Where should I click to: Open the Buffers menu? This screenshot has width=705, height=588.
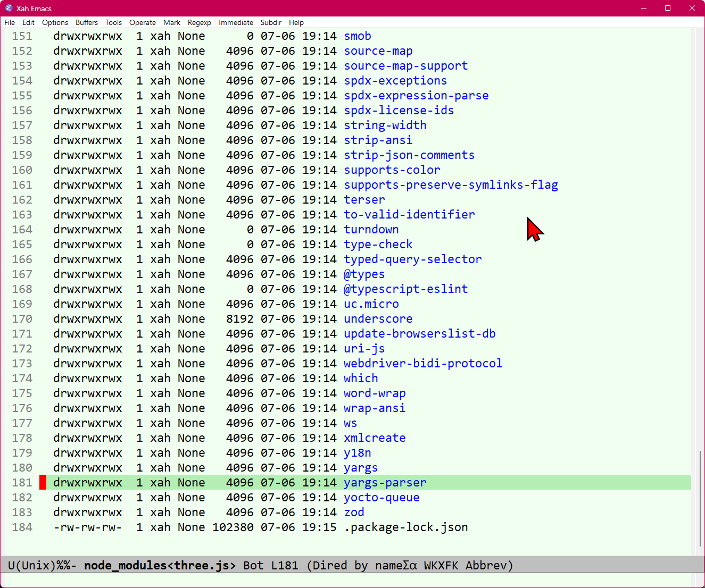coord(87,22)
